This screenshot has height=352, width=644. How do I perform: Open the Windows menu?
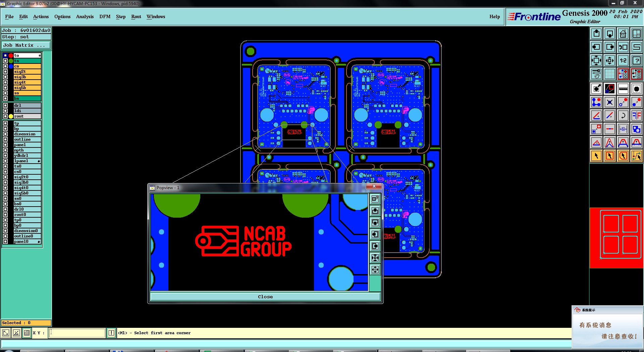156,16
